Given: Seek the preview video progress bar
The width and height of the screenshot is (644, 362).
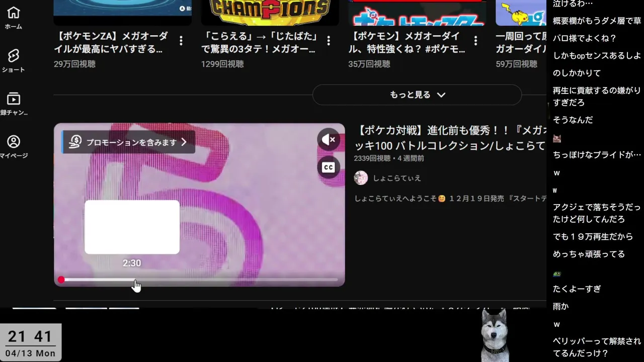Looking at the screenshot, I should (x=199, y=280).
